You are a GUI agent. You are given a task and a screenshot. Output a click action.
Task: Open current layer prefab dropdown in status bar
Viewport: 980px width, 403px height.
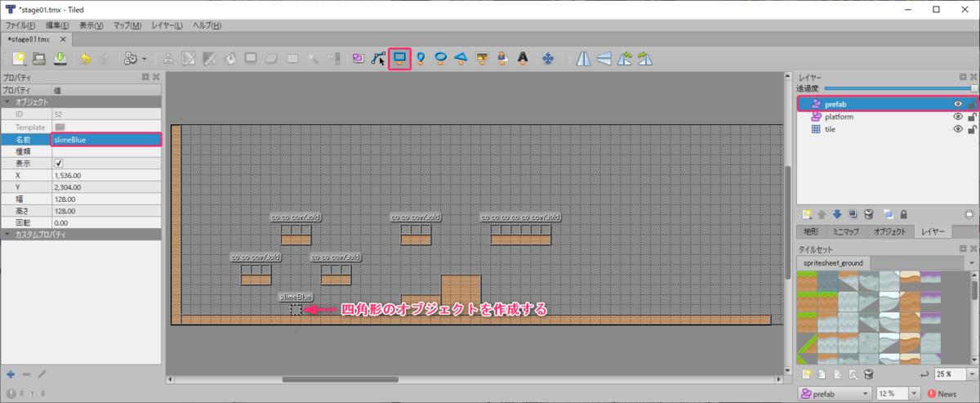[x=834, y=394]
